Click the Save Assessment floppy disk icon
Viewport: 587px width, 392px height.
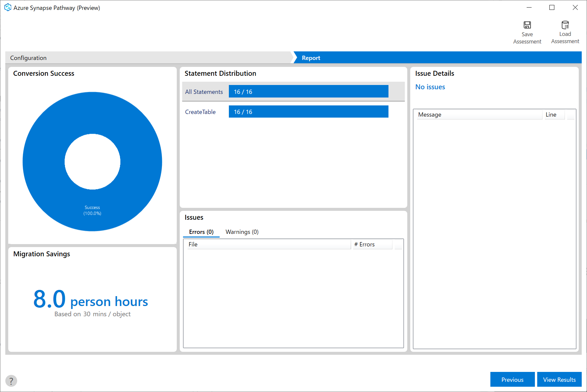coord(527,25)
